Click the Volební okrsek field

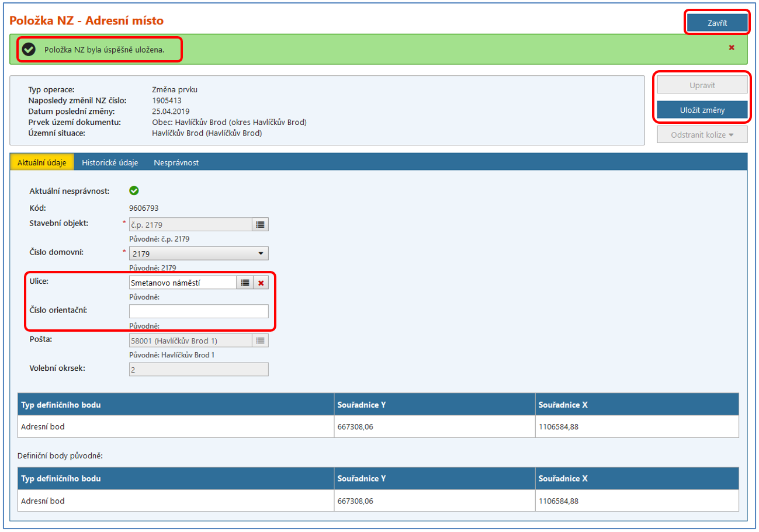pos(198,370)
